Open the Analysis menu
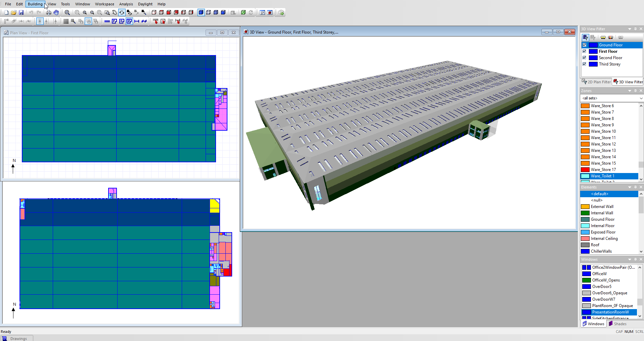Image resolution: width=644 pixels, height=341 pixels. pyautogui.click(x=126, y=4)
